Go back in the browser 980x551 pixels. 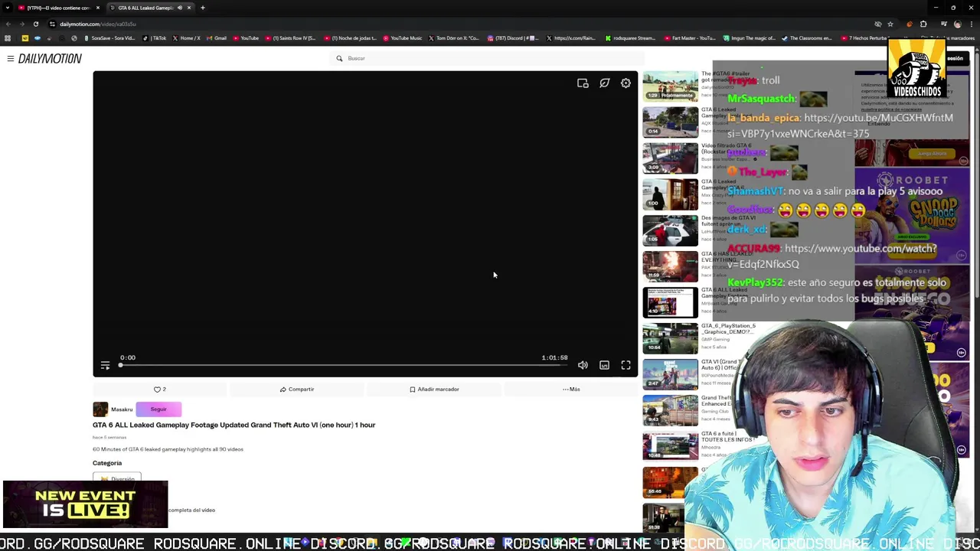click(8, 24)
